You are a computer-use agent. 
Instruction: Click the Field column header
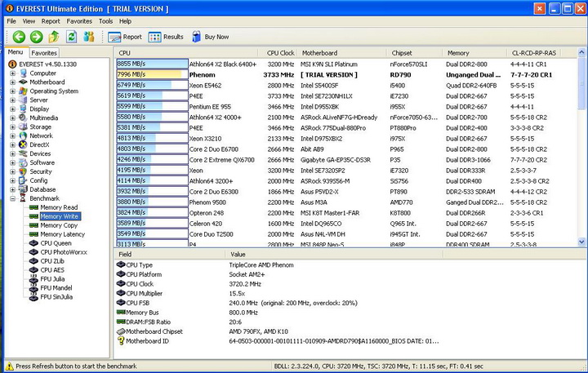click(170, 254)
